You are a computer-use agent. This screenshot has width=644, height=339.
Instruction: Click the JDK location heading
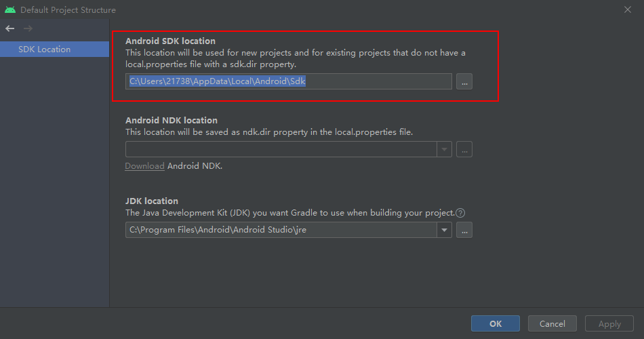(152, 201)
